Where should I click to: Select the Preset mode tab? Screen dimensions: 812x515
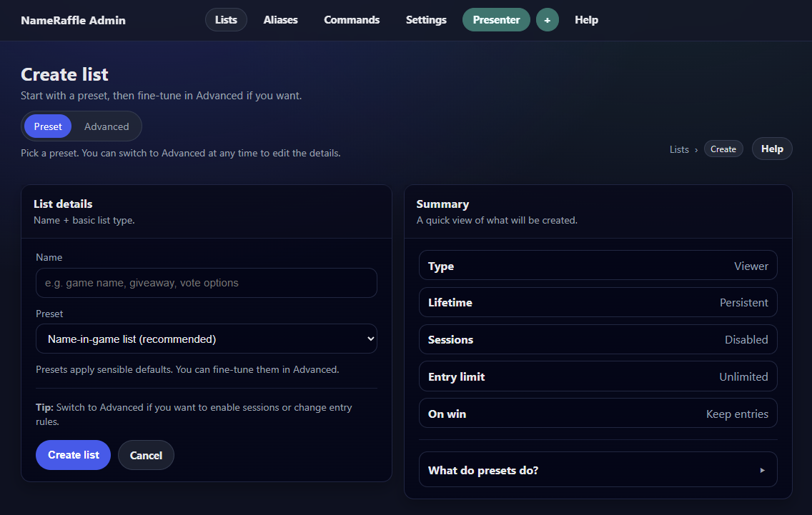coord(47,126)
